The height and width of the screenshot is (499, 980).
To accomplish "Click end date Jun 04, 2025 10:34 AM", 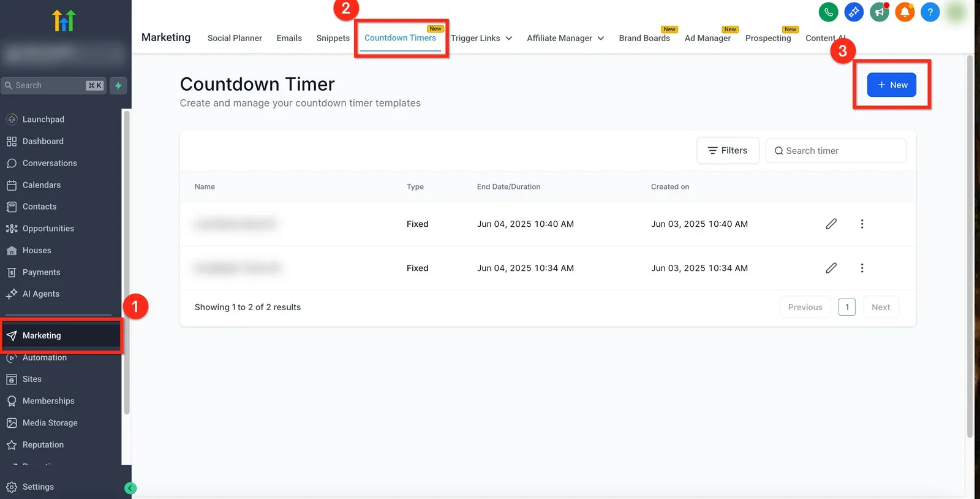I will (526, 268).
